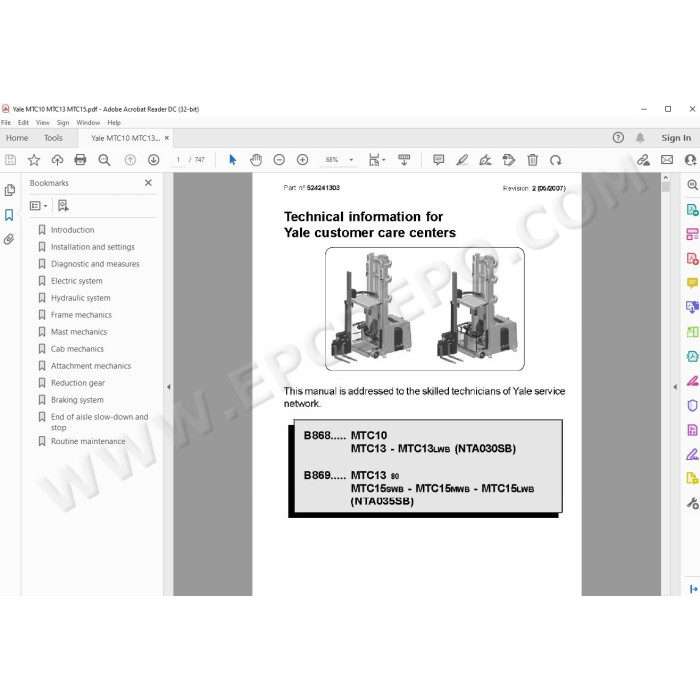Open the Window menu
Image resolution: width=700 pixels, height=700 pixels.
click(x=88, y=122)
